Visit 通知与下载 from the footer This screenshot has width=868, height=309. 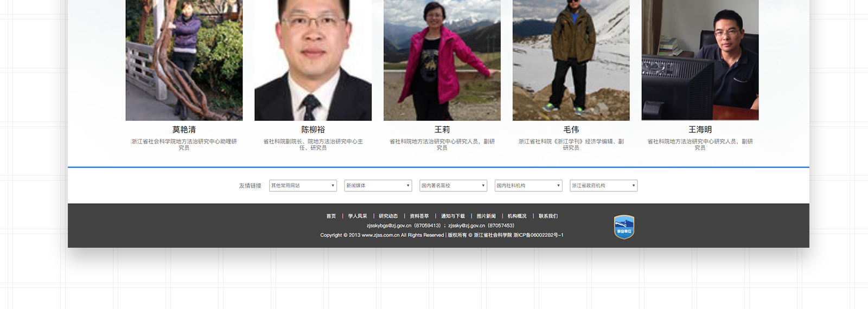pyautogui.click(x=452, y=216)
